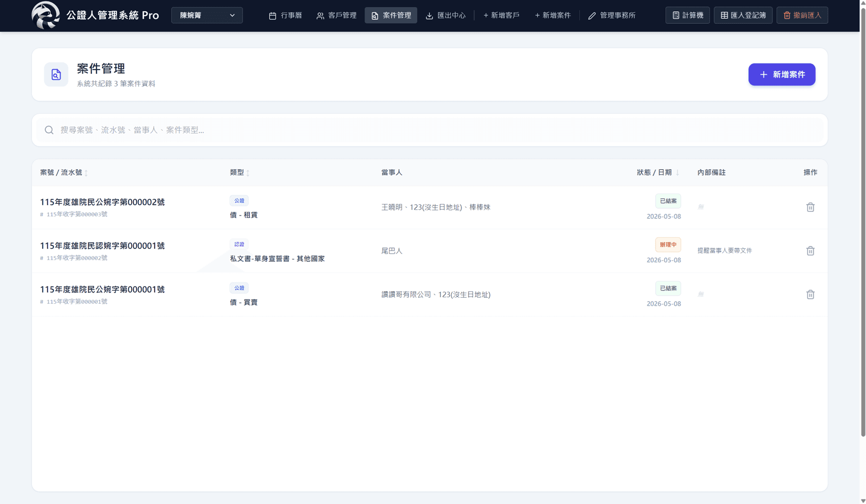Click the note 提醒當事人要帶文件

point(724,250)
